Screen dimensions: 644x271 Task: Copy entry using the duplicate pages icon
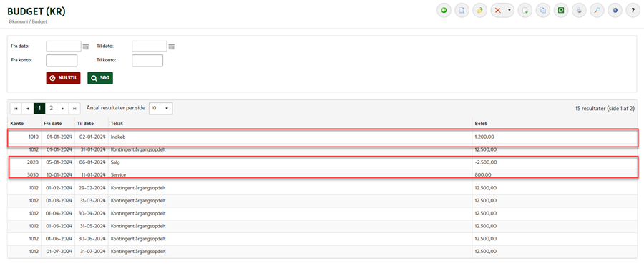coord(543,10)
